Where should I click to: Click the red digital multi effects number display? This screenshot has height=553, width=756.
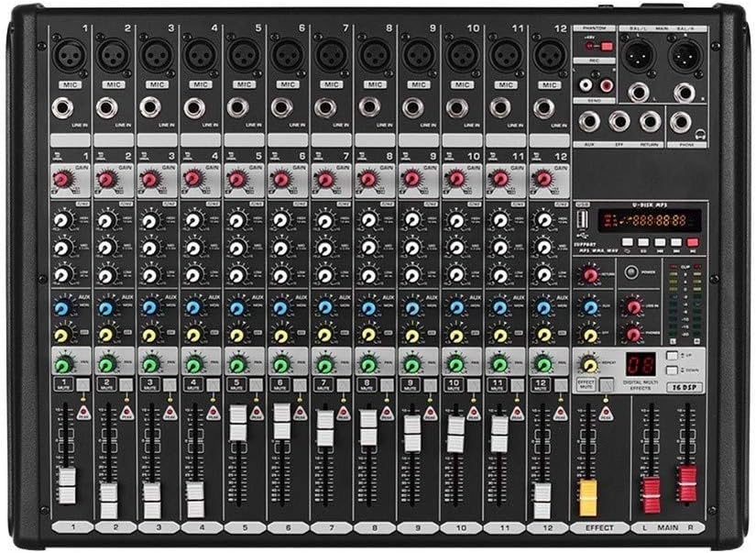pyautogui.click(x=641, y=364)
